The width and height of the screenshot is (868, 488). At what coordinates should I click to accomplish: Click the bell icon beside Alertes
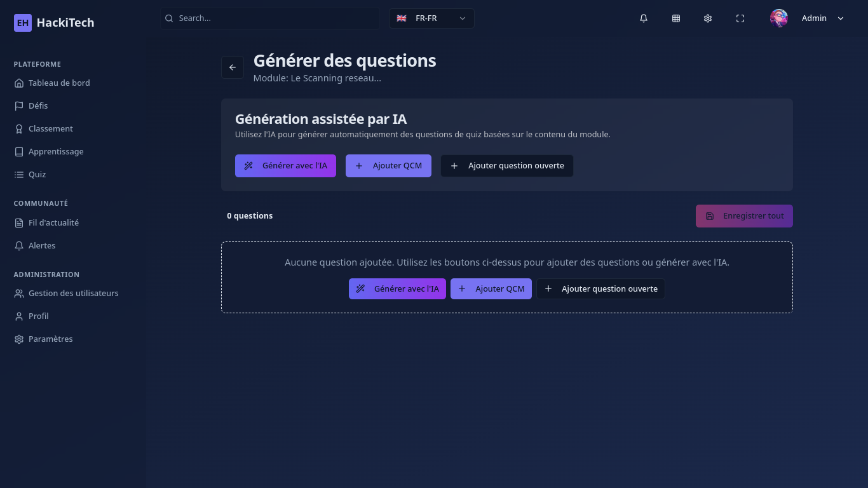coord(19,246)
